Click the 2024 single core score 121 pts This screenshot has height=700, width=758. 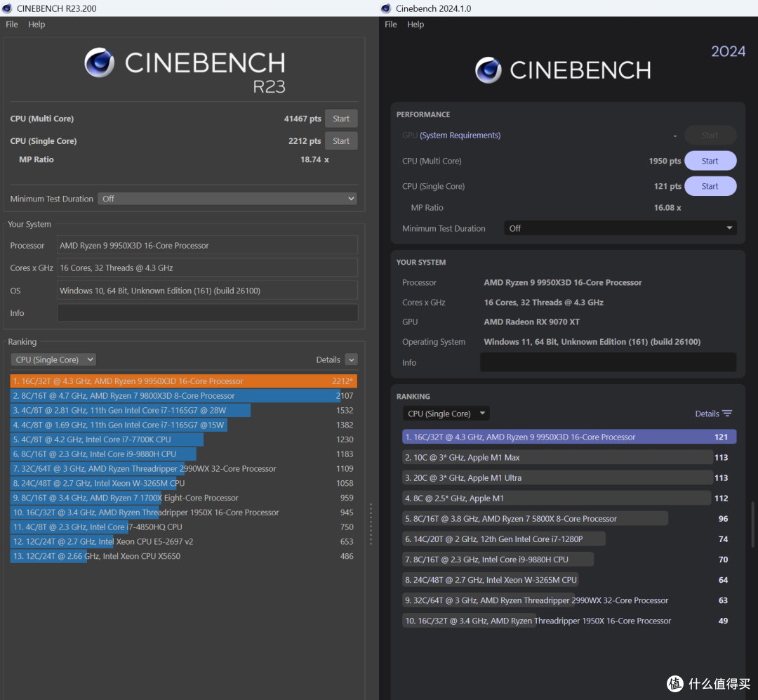pos(667,186)
